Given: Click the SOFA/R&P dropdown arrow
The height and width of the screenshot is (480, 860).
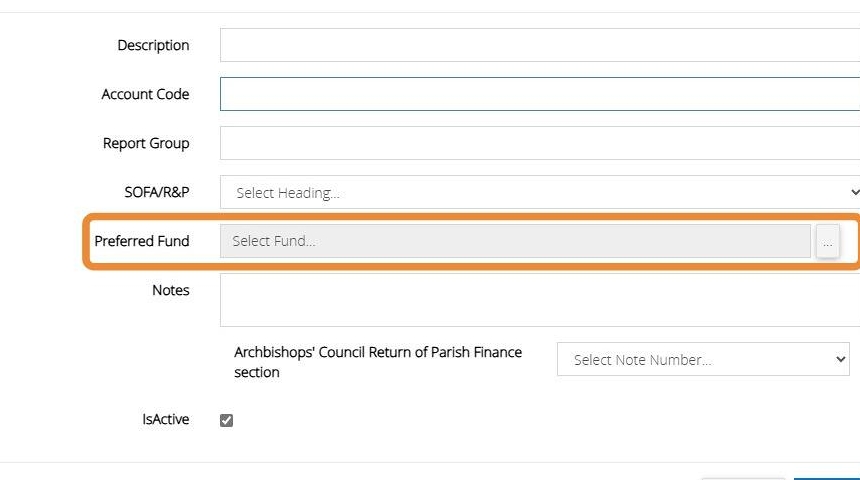Looking at the screenshot, I should coord(853,192).
